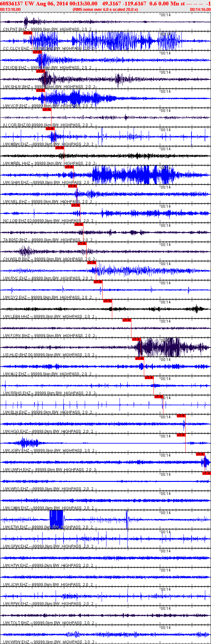
Task: Click the red pick marker on the CN.WSLR trace
Action: [82, 243]
